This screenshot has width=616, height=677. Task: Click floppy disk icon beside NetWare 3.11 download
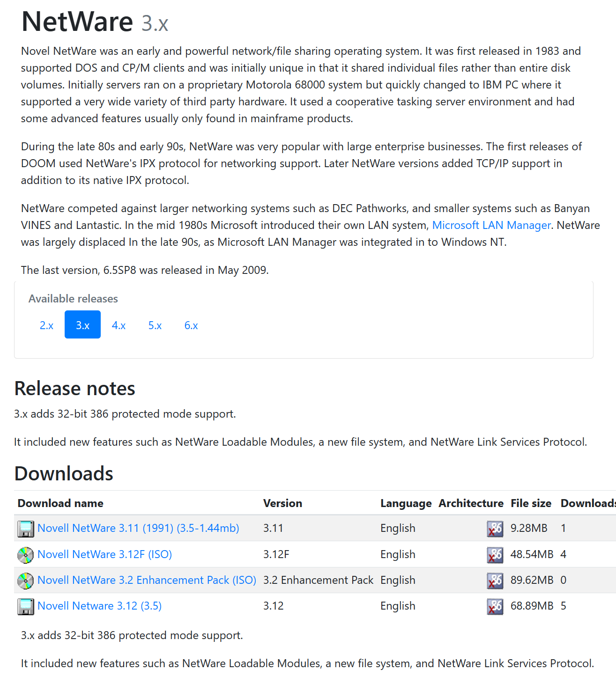[x=25, y=529]
